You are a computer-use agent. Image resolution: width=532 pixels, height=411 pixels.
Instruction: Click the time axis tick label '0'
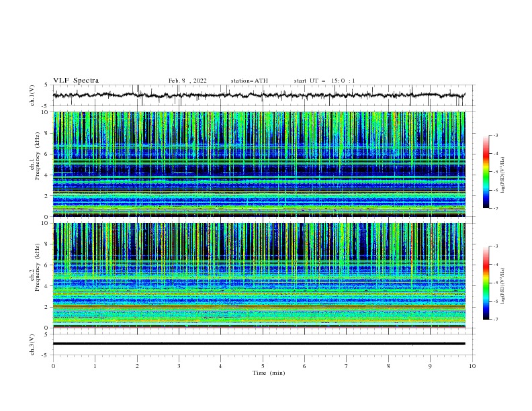click(53, 366)
